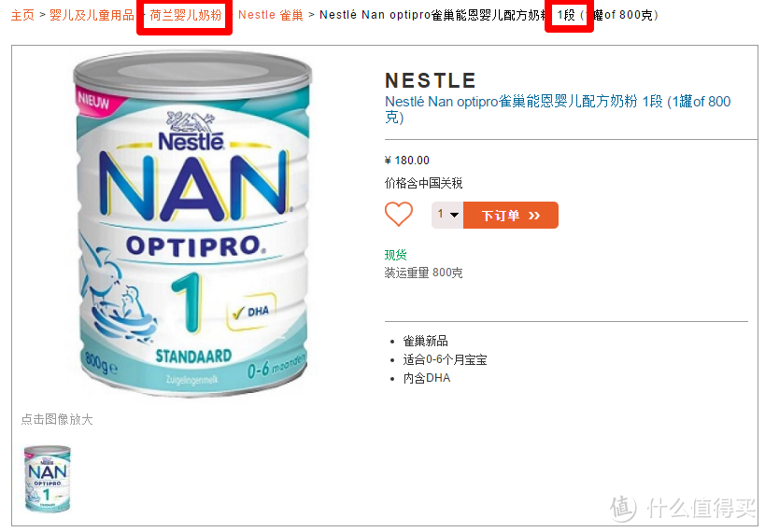Click the ¥ 180.00 price text

(407, 161)
